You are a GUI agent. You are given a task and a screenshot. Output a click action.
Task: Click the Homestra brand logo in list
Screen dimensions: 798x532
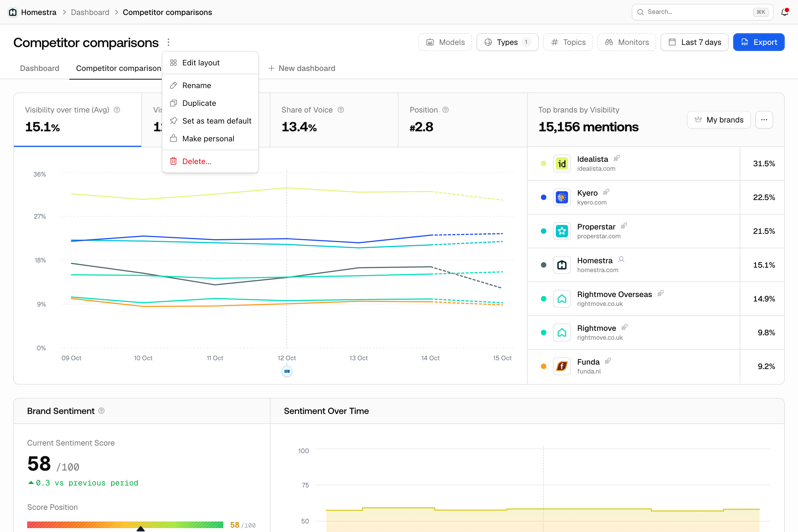click(x=562, y=265)
